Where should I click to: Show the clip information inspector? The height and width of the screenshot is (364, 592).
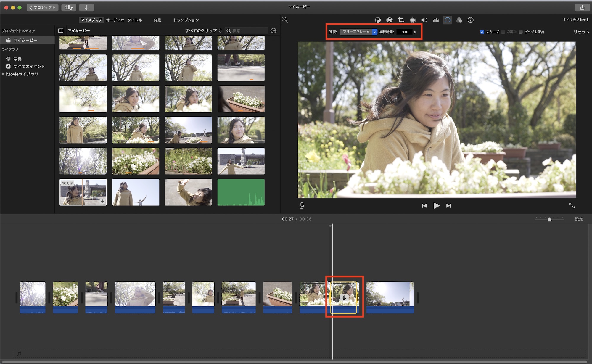point(471,20)
